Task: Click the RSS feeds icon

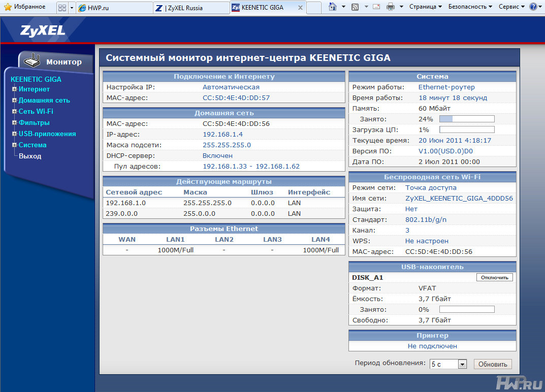Action: click(x=355, y=7)
